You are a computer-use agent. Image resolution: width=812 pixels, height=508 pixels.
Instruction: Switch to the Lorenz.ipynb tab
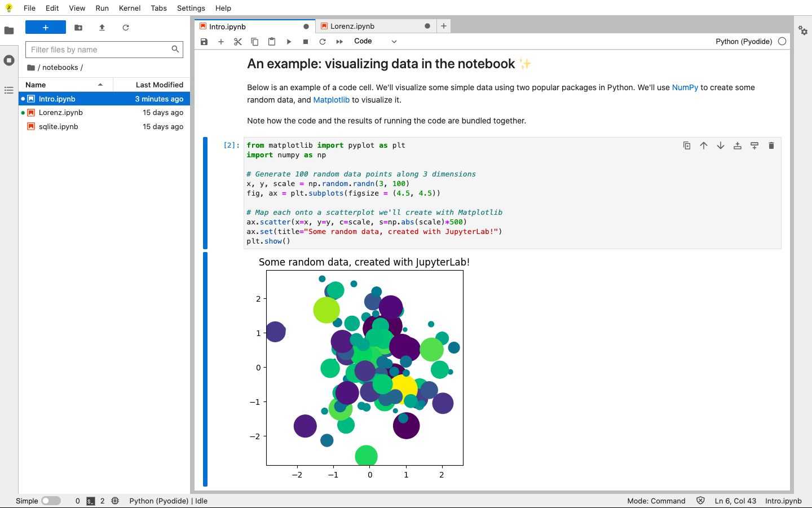click(x=352, y=26)
